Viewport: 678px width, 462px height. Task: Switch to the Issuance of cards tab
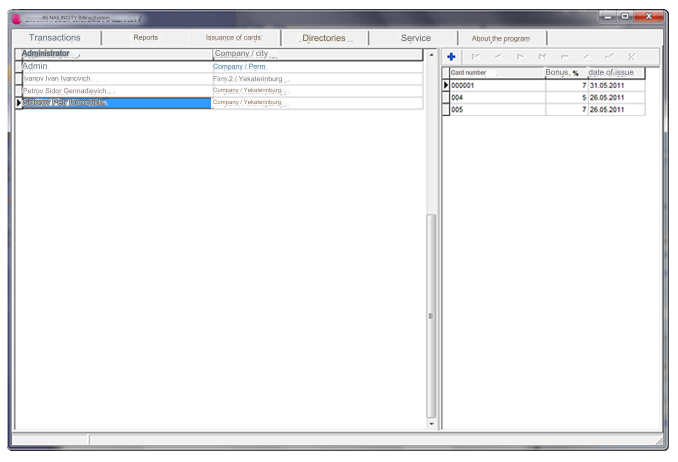coord(233,38)
